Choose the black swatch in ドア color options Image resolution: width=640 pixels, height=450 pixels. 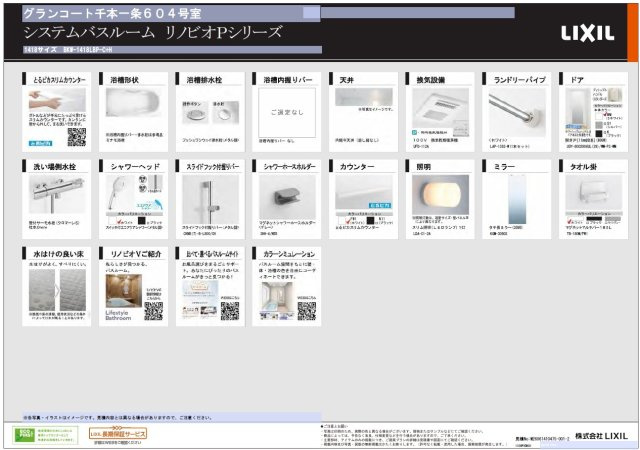(599, 134)
